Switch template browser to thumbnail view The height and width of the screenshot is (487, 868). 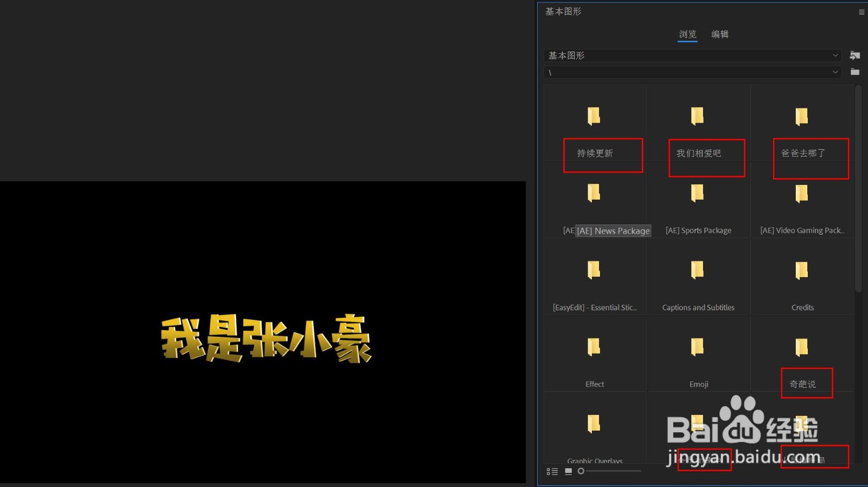click(569, 471)
